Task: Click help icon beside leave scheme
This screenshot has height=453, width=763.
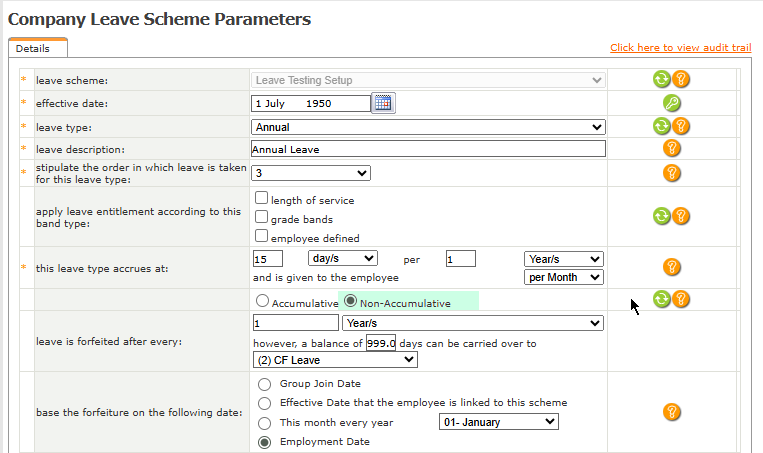Action: 681,79
